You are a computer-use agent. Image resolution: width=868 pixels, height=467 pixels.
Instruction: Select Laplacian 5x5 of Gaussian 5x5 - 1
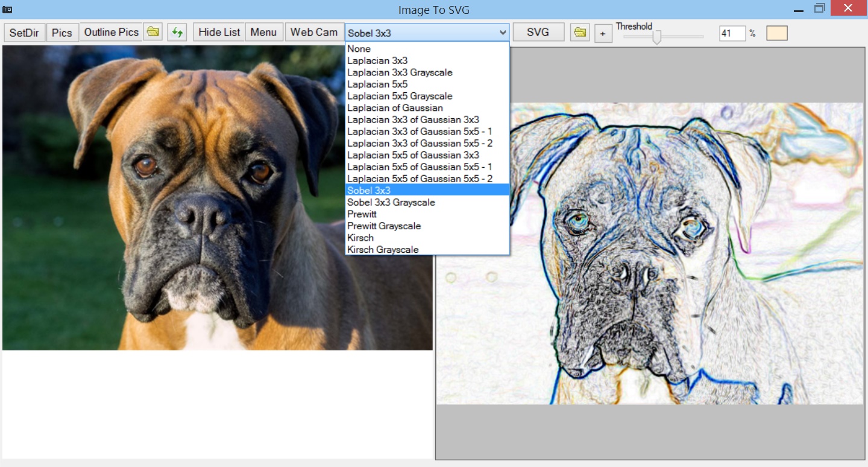pyautogui.click(x=427, y=167)
